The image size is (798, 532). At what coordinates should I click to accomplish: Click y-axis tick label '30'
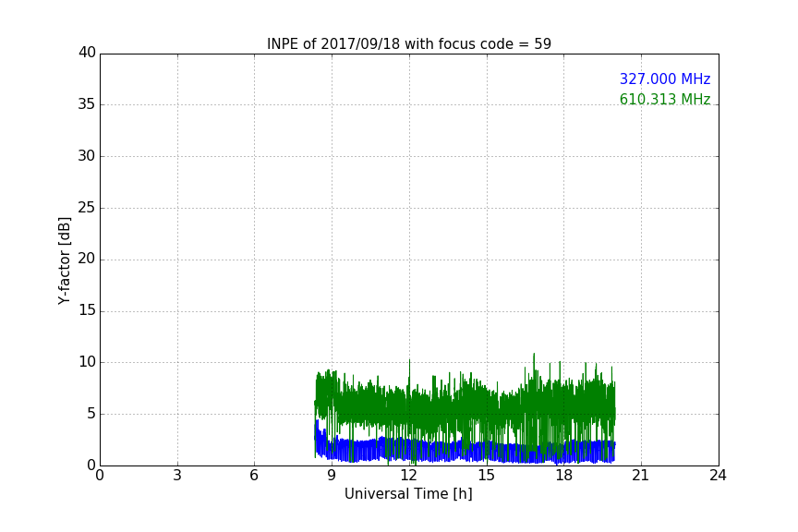click(x=87, y=156)
